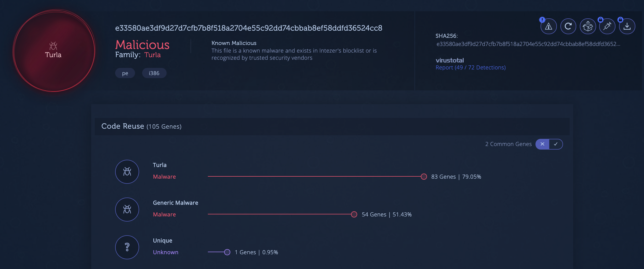Click the Unique gene slider handle
The image size is (644, 269).
click(227, 252)
